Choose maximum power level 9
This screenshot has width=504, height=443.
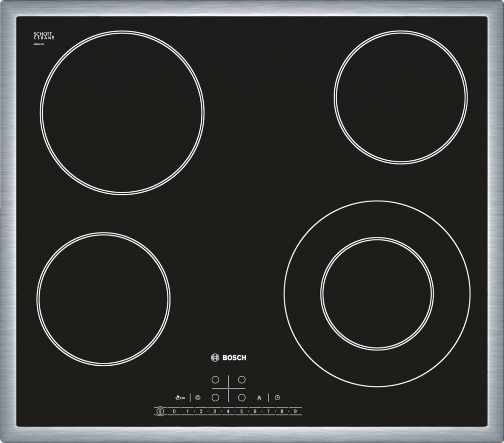pos(295,411)
